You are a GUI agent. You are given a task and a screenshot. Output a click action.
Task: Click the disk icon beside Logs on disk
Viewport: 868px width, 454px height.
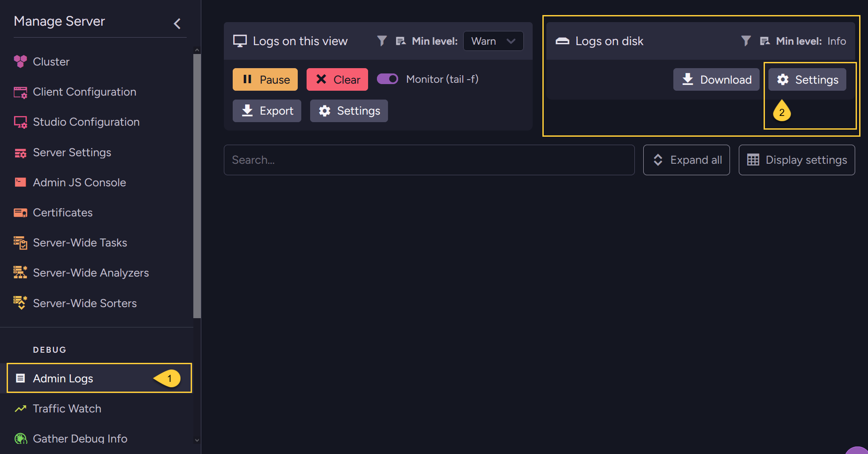(x=562, y=41)
